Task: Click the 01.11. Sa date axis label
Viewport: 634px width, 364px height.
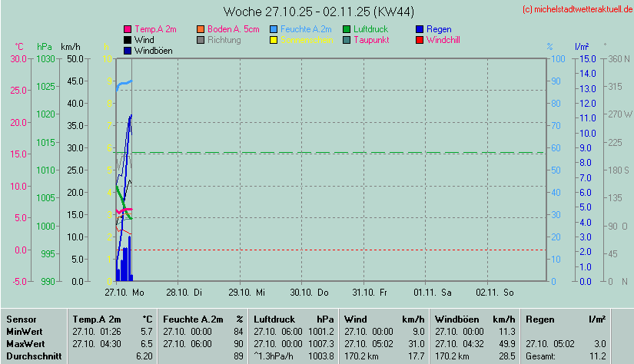Action: point(433,292)
